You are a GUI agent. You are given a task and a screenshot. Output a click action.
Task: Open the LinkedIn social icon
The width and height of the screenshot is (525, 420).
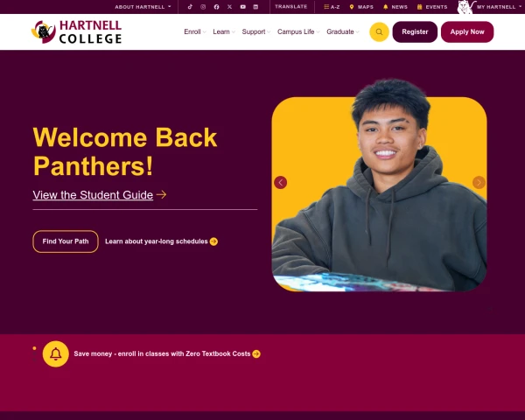(255, 7)
